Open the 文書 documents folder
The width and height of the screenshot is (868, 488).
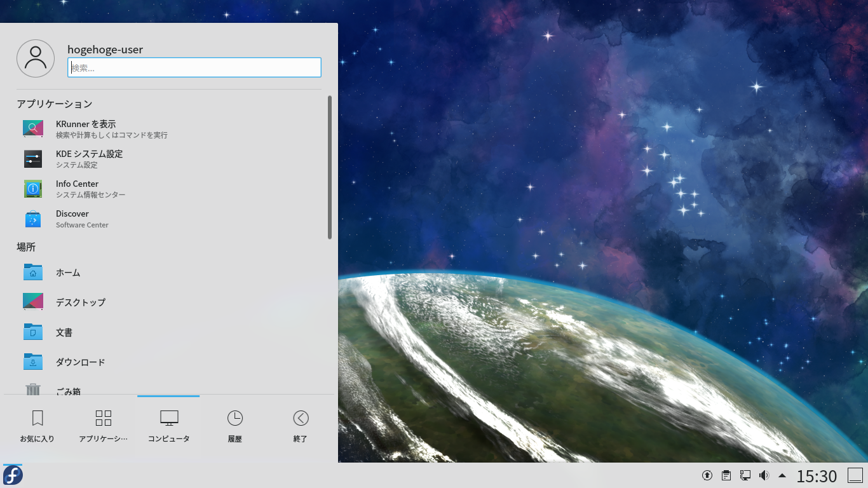(x=170, y=332)
